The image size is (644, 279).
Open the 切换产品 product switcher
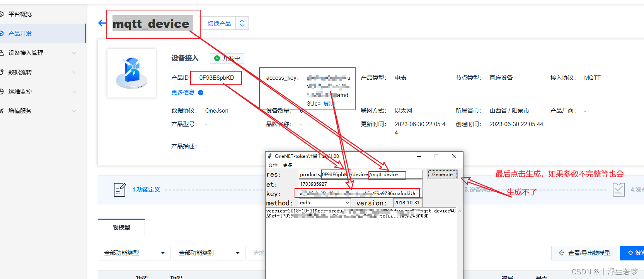pos(219,23)
